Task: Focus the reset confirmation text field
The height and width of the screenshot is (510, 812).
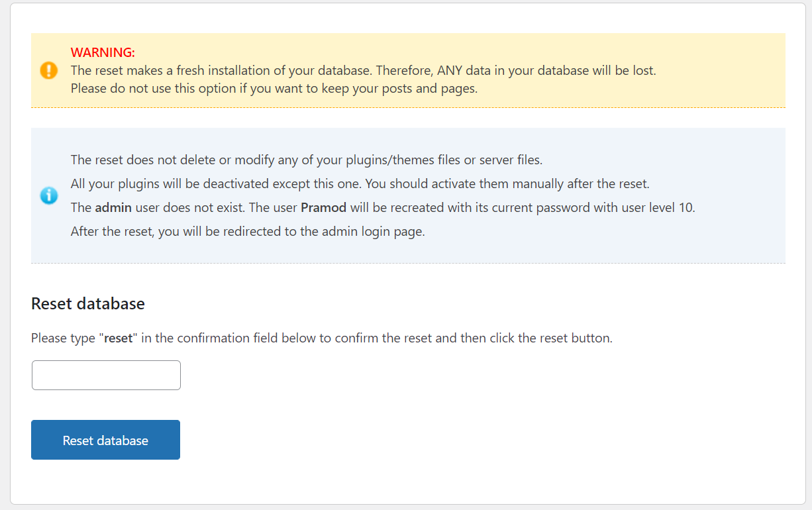Action: pos(106,375)
